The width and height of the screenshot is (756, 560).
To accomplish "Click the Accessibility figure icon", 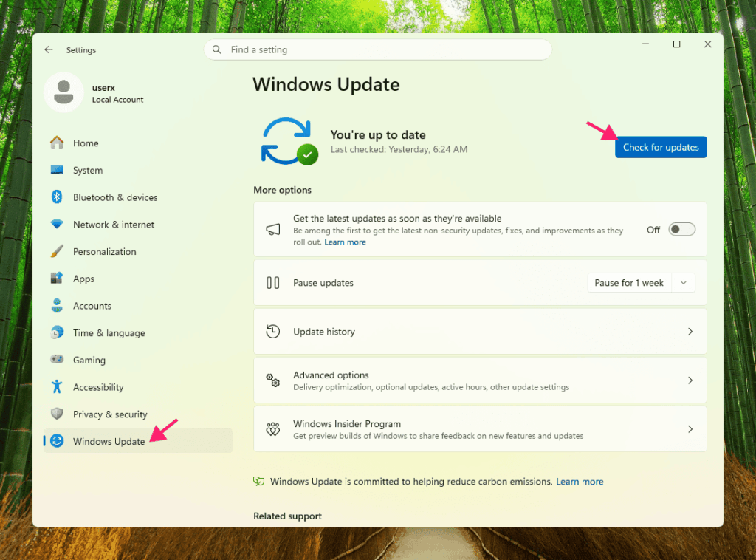I will [57, 387].
